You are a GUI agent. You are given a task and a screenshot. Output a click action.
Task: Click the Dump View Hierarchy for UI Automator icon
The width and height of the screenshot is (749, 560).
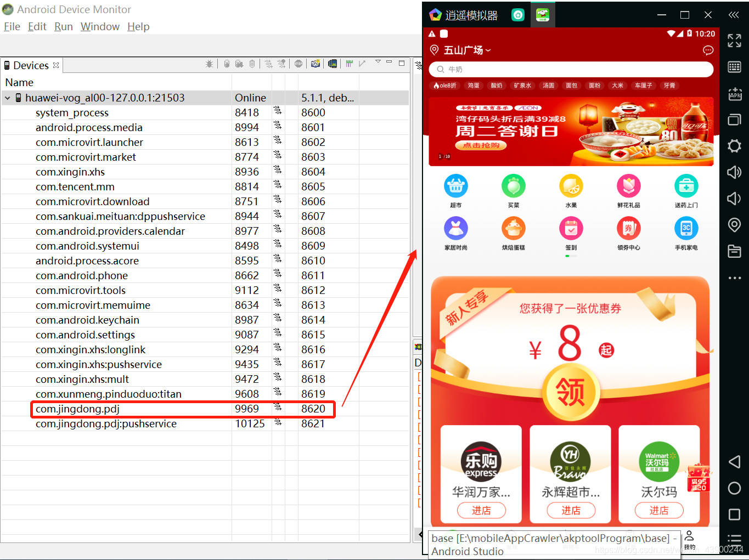click(333, 64)
